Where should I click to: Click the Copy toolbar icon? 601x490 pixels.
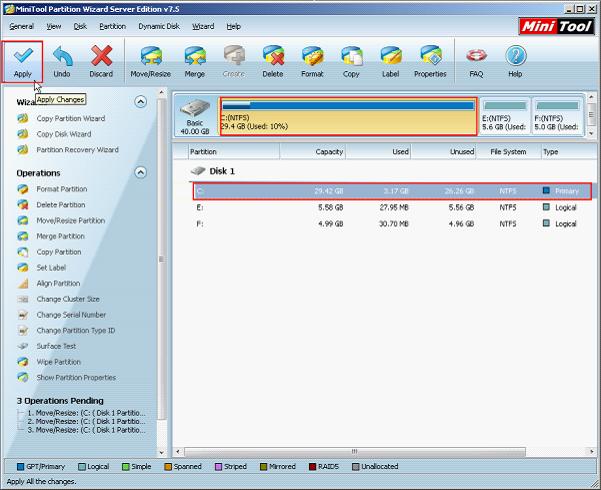[x=351, y=56]
